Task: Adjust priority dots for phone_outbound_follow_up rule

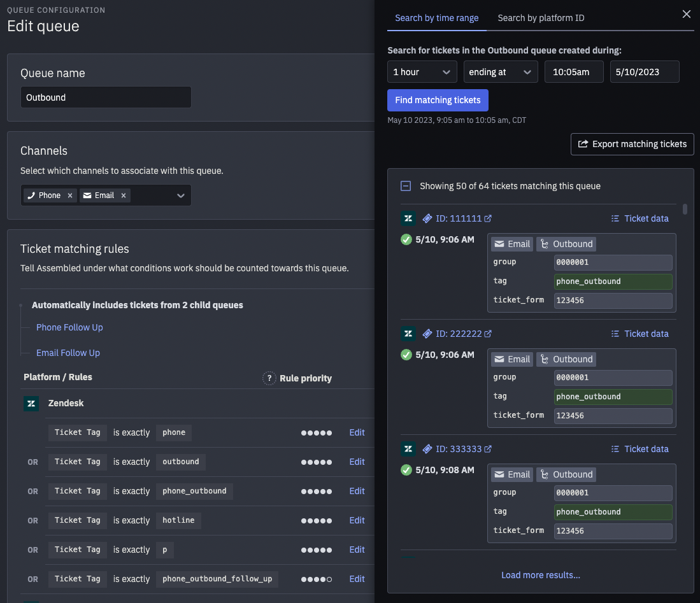Action: tap(317, 579)
